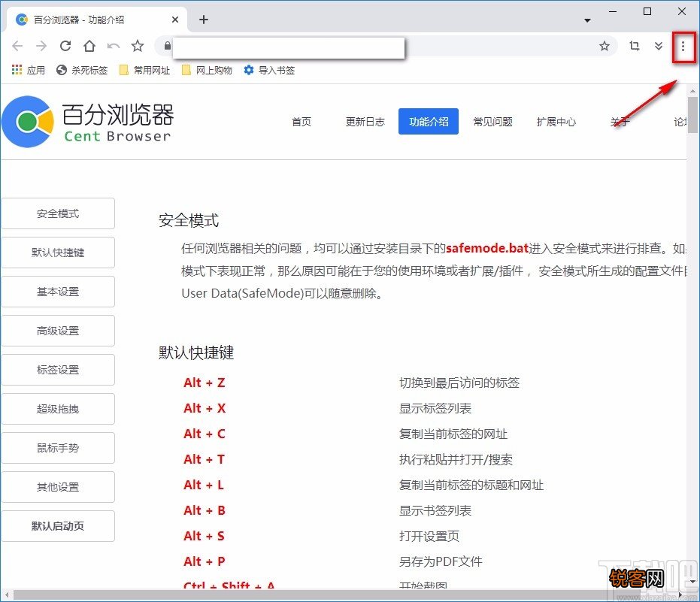The height and width of the screenshot is (602, 700).
Task: Click the 标签设置 sidebar button
Action: coord(58,370)
